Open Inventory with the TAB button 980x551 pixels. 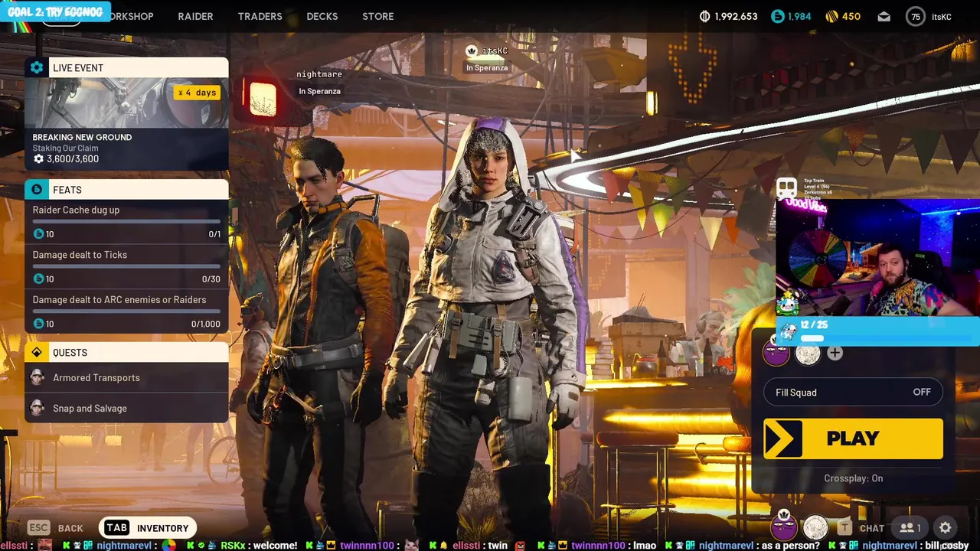(x=147, y=528)
